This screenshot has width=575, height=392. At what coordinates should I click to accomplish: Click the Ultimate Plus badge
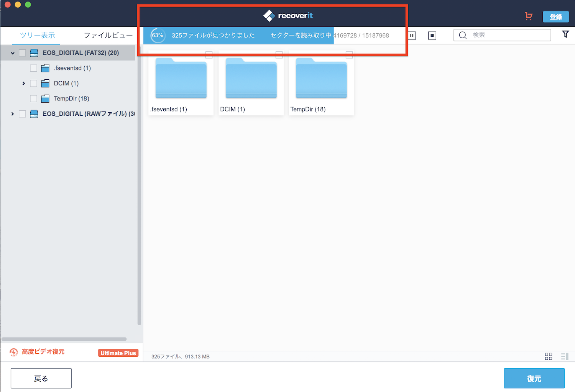pos(118,353)
